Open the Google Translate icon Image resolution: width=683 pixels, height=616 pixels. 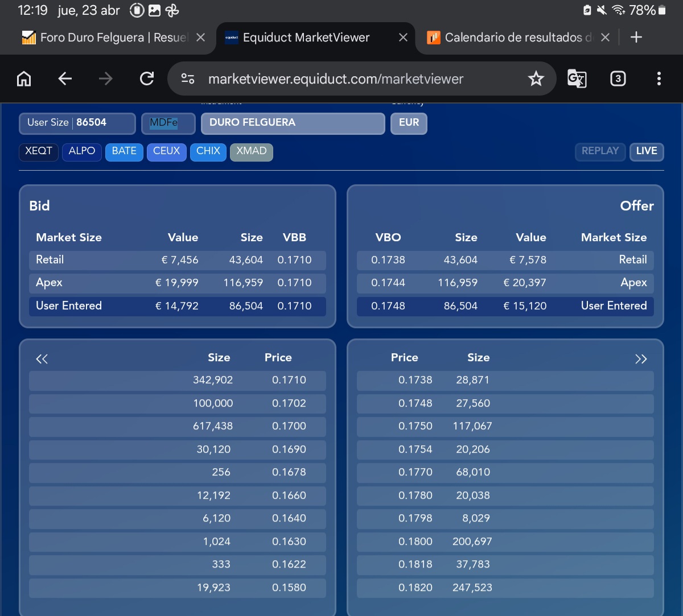(577, 78)
